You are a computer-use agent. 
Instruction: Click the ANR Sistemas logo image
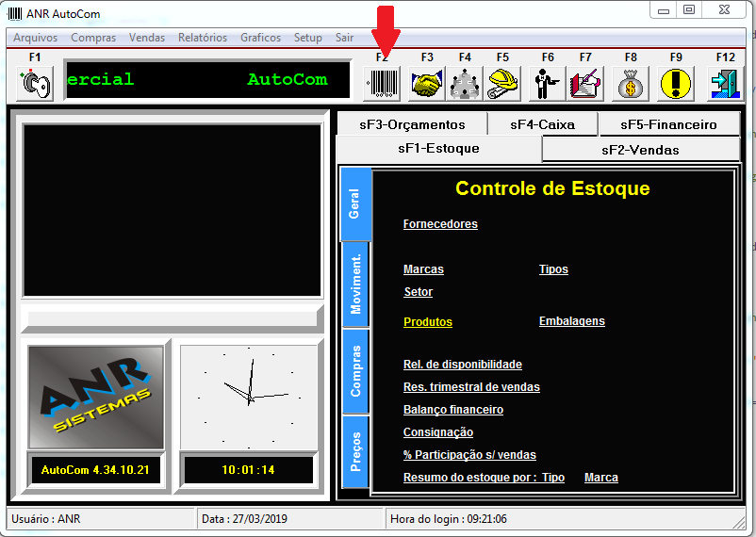(x=96, y=398)
